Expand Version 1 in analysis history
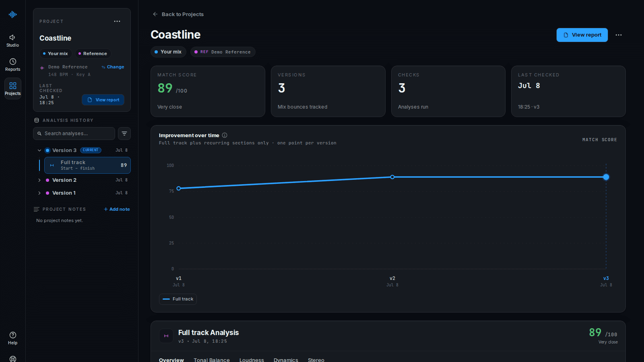644x362 pixels. (x=39, y=193)
